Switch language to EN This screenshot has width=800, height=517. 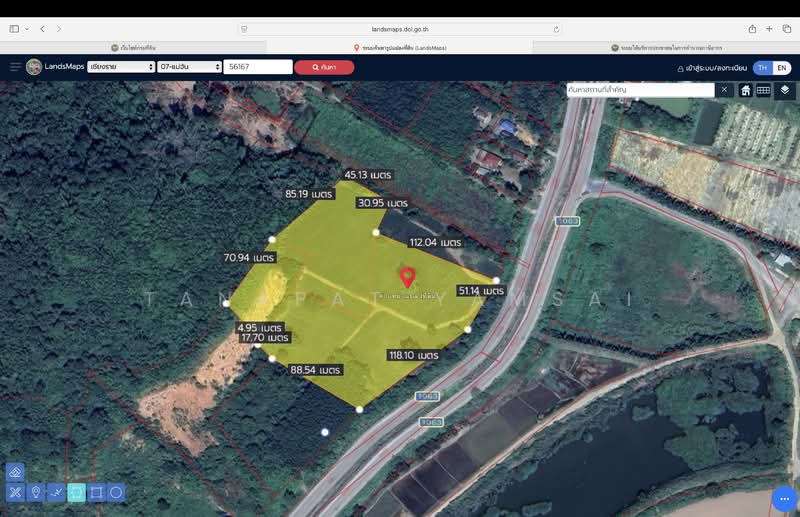pos(781,68)
